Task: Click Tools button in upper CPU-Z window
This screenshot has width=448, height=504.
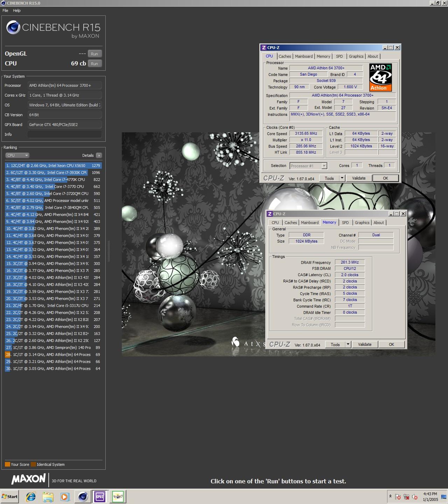Action: [x=329, y=178]
